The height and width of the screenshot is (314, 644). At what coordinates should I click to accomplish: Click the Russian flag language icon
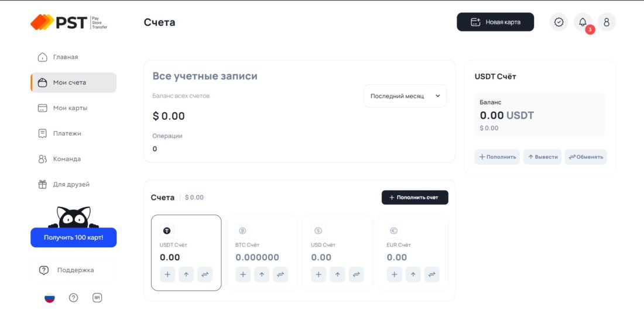pos(50,298)
